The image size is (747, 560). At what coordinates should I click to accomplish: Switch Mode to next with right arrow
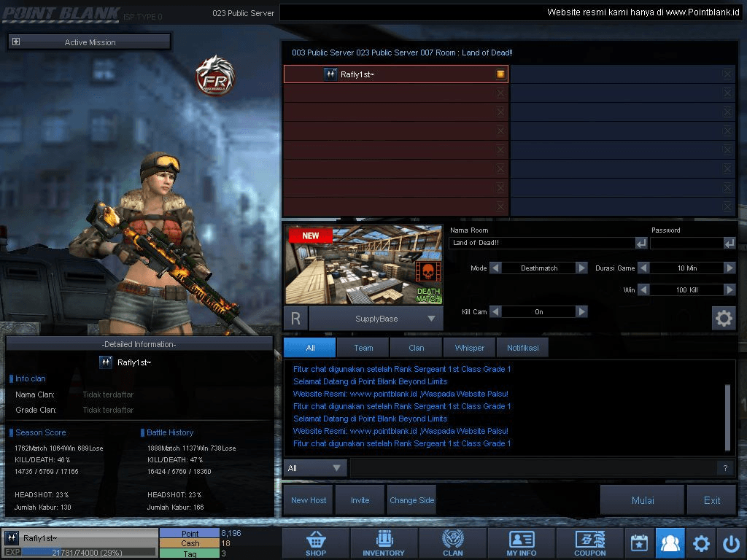click(x=581, y=268)
